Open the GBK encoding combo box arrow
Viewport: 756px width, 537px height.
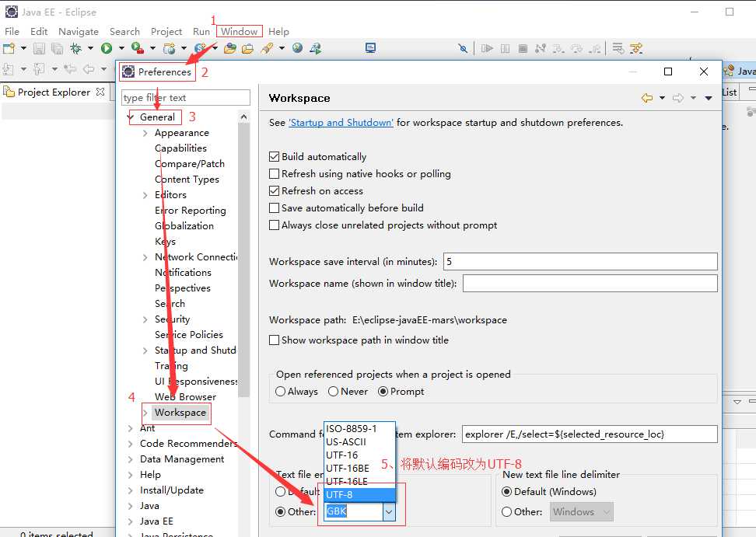coord(389,511)
